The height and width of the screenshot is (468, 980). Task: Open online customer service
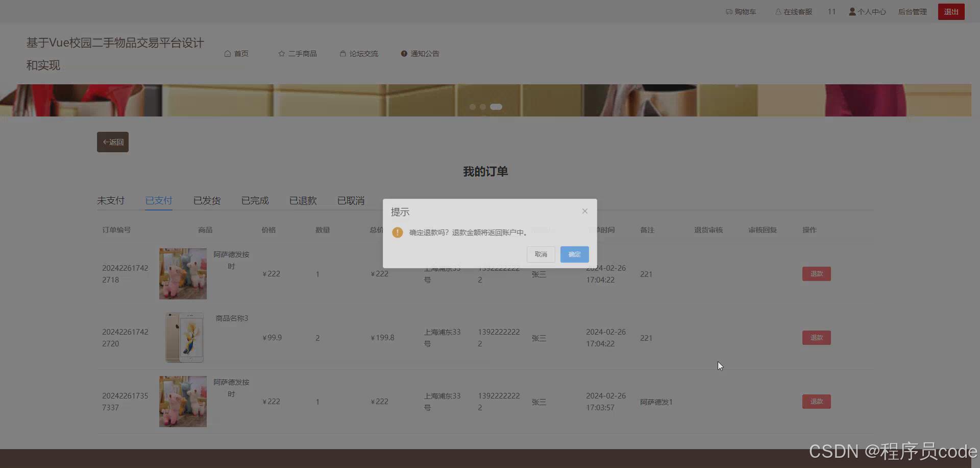793,11
